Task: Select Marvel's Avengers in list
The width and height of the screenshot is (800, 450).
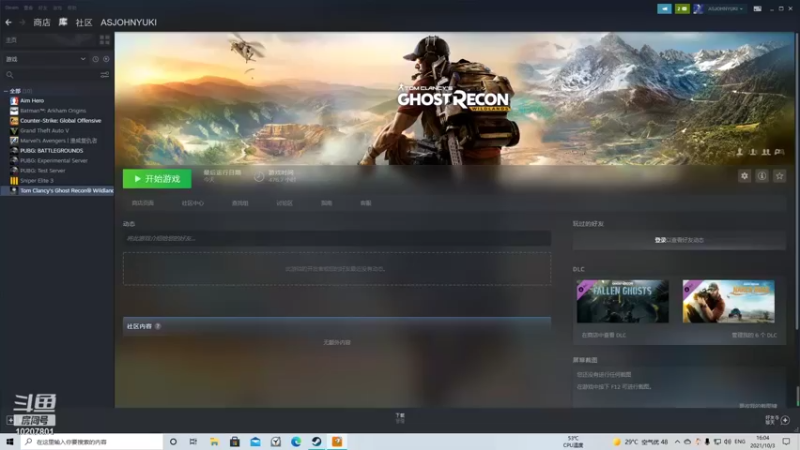Action: pyautogui.click(x=57, y=141)
